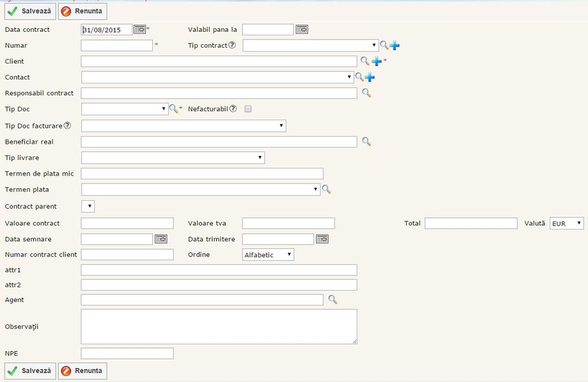Open calendar picker for Valabil pana la

(302, 29)
